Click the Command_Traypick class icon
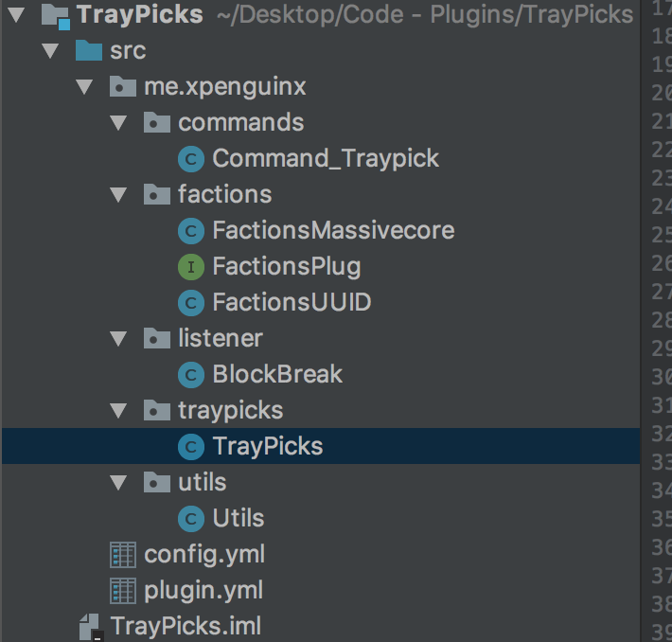 (191, 158)
